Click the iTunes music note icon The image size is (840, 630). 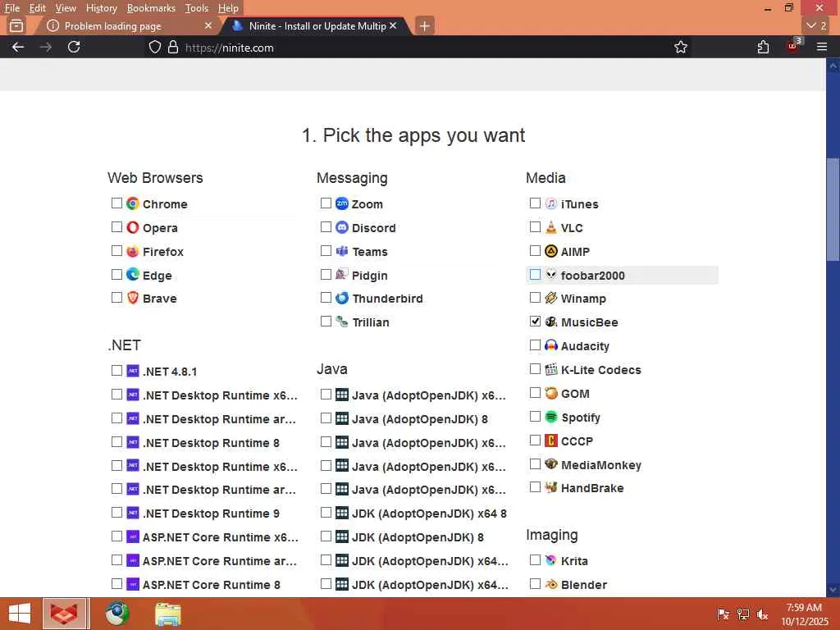click(x=550, y=203)
